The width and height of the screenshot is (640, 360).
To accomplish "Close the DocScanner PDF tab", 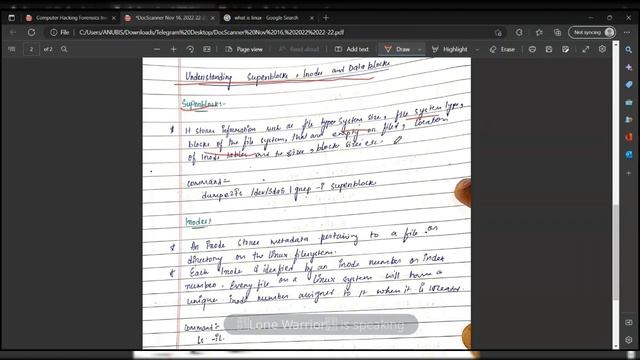I will tap(213, 18).
